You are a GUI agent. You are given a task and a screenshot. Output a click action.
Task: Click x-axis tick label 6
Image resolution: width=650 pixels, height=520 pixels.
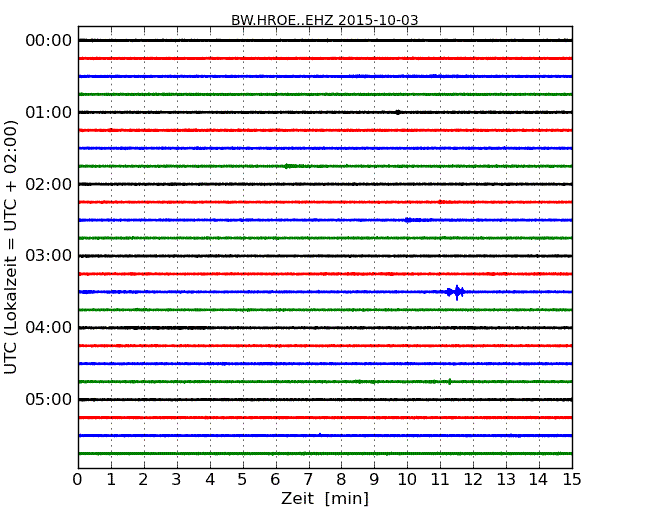[275, 480]
